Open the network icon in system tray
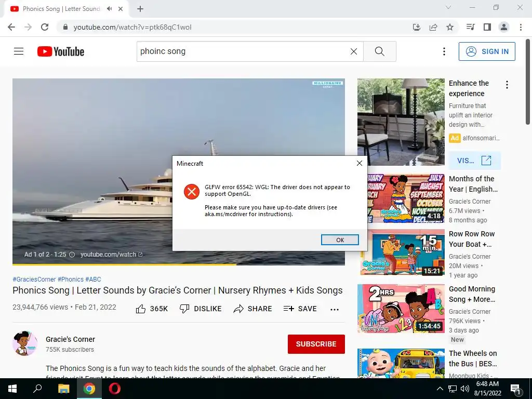Screen dimensions: 532x399 pos(453,389)
